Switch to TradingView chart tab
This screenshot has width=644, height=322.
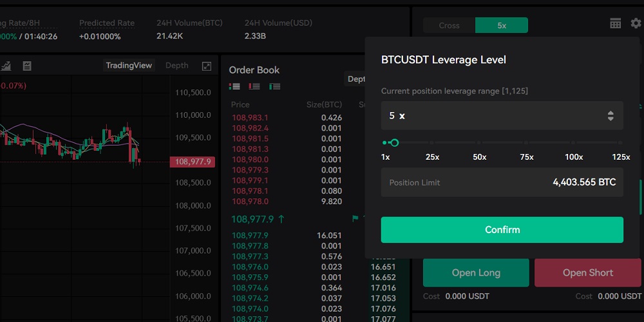pos(129,66)
